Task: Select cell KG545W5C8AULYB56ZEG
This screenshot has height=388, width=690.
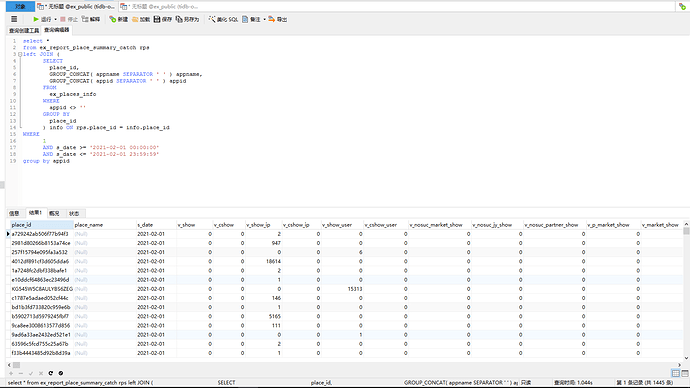Action: pyautogui.click(x=42, y=289)
